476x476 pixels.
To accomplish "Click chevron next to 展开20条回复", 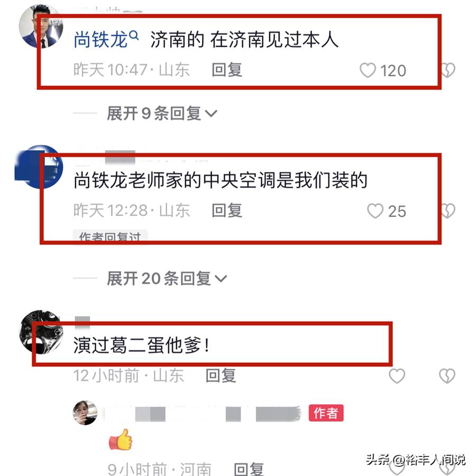I will point(221,278).
